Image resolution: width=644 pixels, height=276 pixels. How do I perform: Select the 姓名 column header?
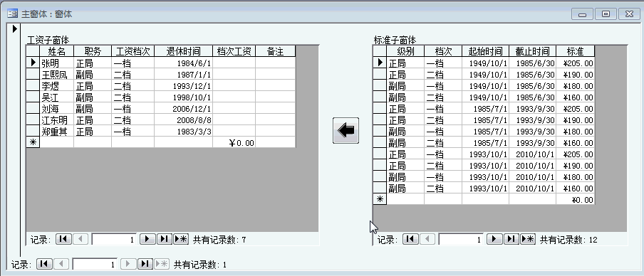click(x=57, y=51)
